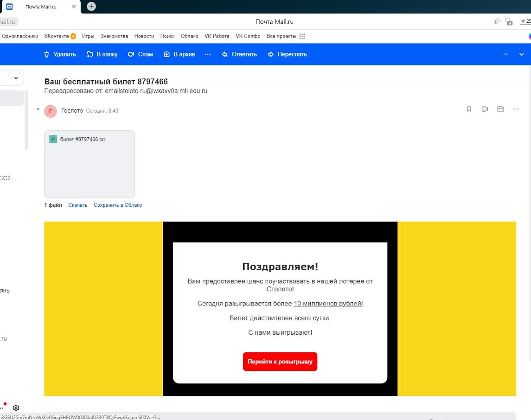Click the red Перейти к розыгрышу button
The width and height of the screenshot is (531, 420).
280,362
